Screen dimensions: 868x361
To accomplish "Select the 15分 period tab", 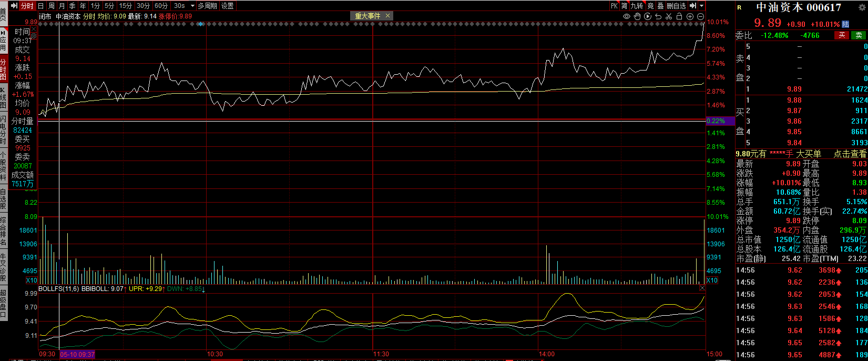I will [125, 6].
